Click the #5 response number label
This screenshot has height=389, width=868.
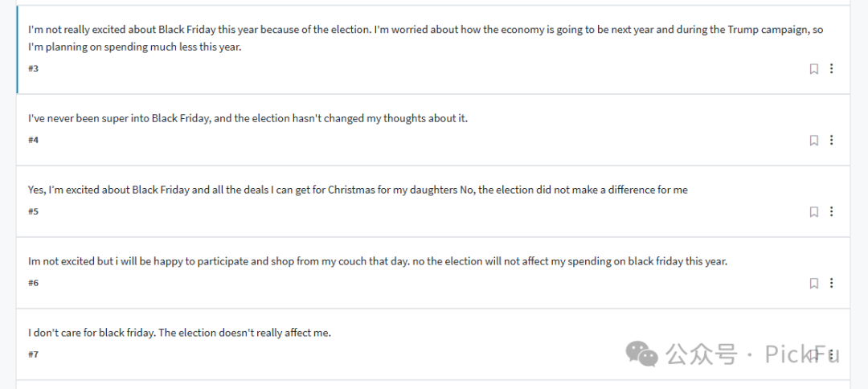(33, 211)
